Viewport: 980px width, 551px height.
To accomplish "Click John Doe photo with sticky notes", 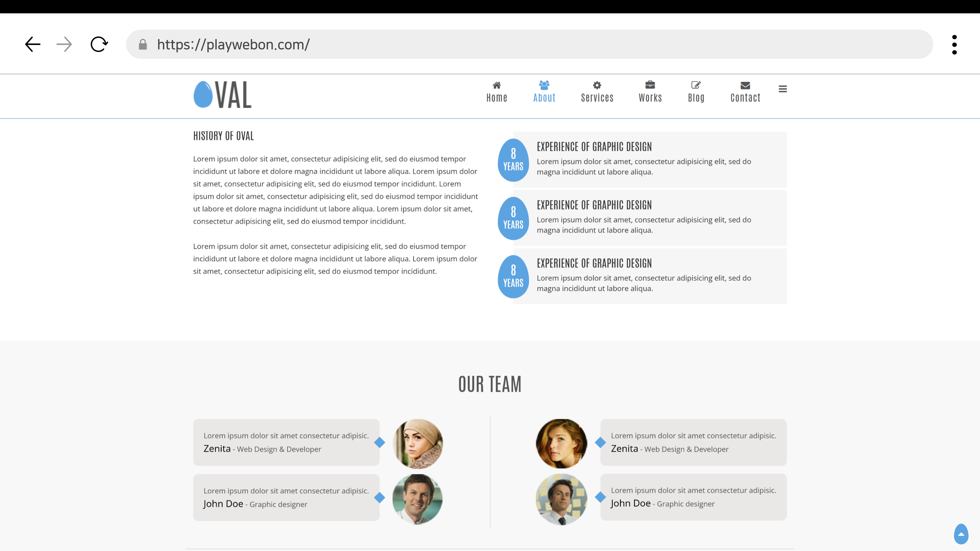I will coord(561,499).
